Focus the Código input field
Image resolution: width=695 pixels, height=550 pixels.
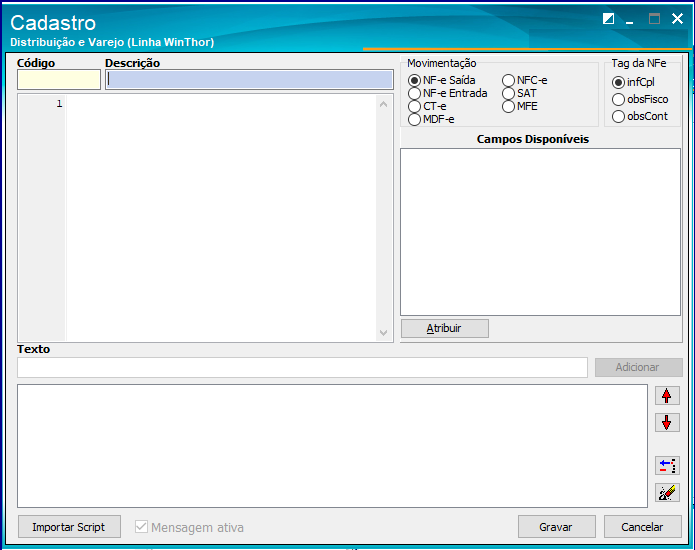click(x=59, y=80)
